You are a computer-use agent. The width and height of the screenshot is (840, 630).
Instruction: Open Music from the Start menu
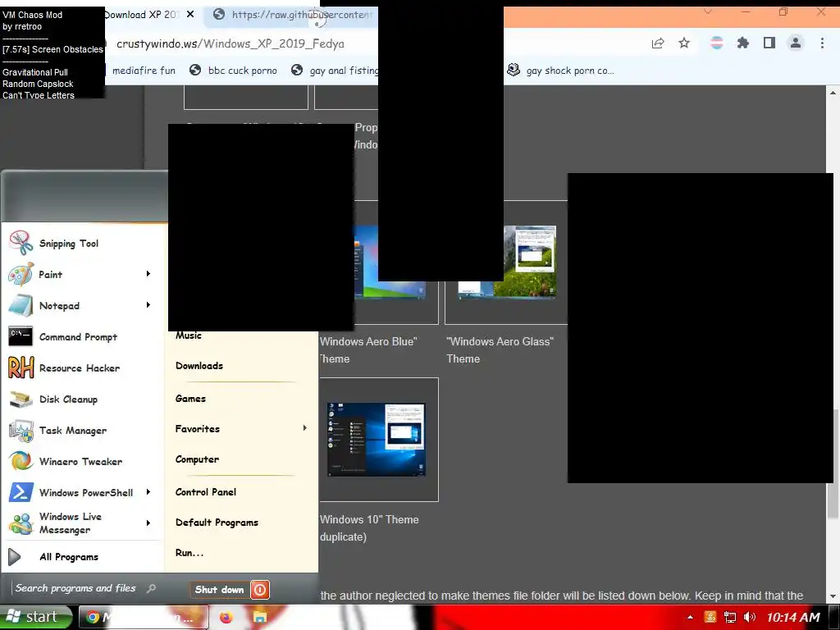[189, 336]
